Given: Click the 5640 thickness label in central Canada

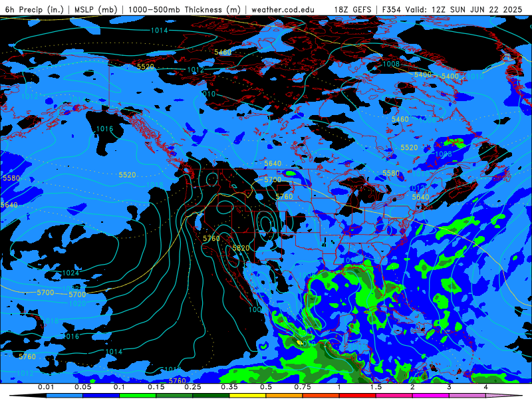Looking at the screenshot, I should pos(273,163).
